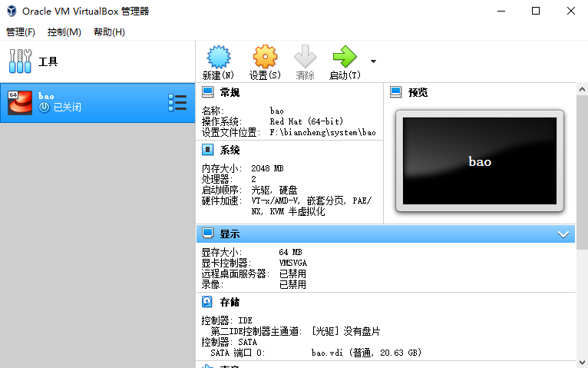The image size is (588, 368).
Task: Click the 新建(N) new VM icon
Action: (x=219, y=57)
